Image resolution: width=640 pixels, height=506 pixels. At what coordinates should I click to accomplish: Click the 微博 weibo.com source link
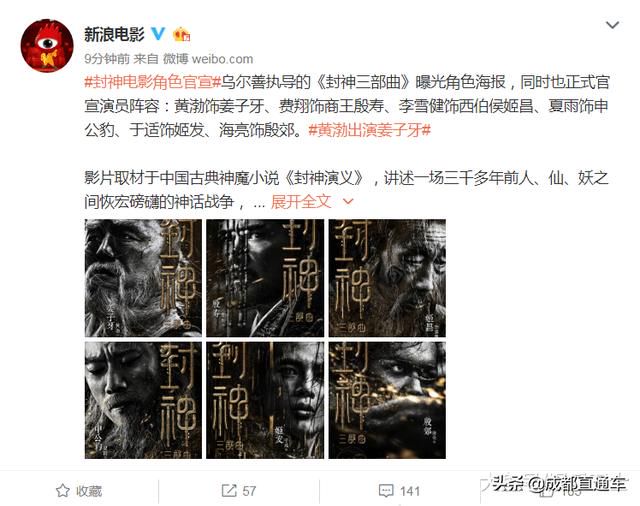point(208,59)
